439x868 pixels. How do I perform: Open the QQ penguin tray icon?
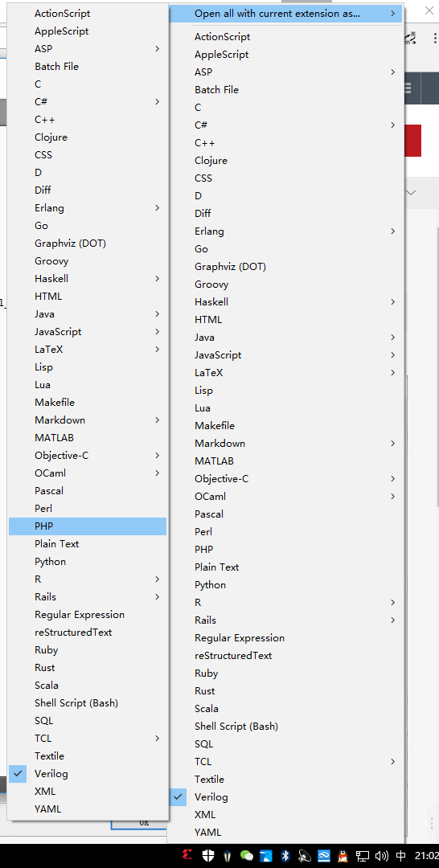pos(343,856)
